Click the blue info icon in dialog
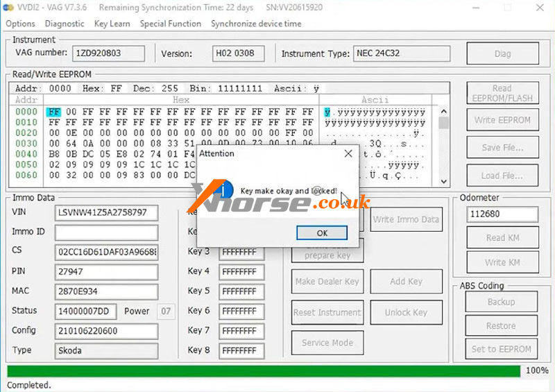 pyautogui.click(x=223, y=189)
